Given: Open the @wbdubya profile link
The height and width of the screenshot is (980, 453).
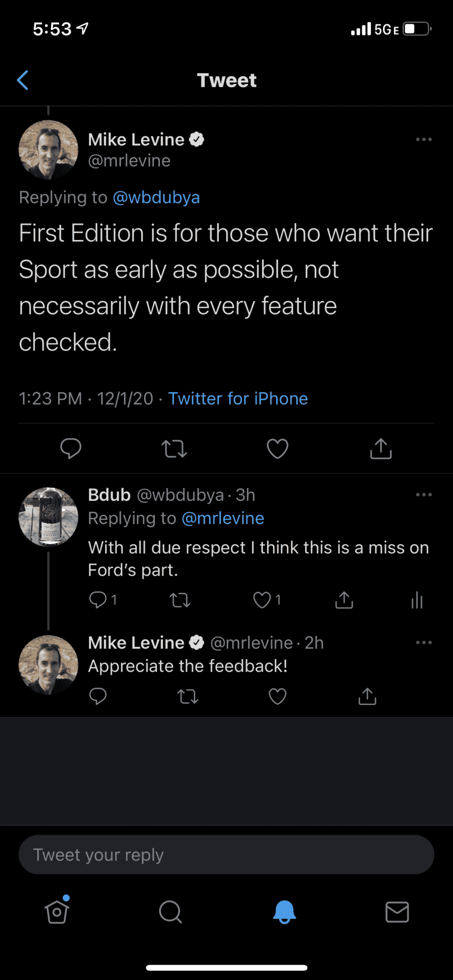Looking at the screenshot, I should pyautogui.click(x=156, y=198).
